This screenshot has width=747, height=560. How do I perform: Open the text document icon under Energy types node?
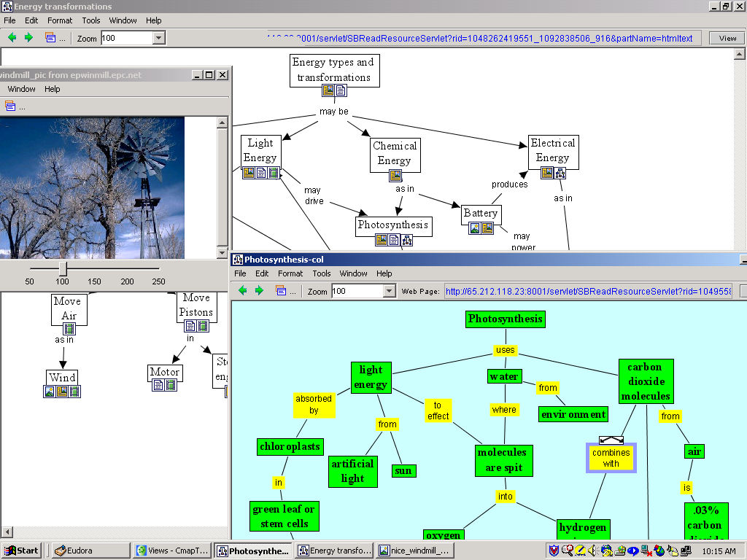pos(341,91)
